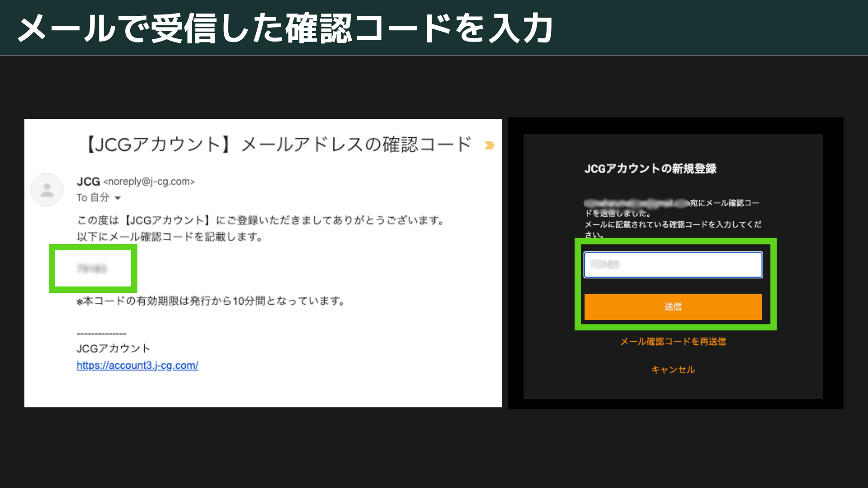Resend the email verification code
This screenshot has height=488, width=868.
673,342
